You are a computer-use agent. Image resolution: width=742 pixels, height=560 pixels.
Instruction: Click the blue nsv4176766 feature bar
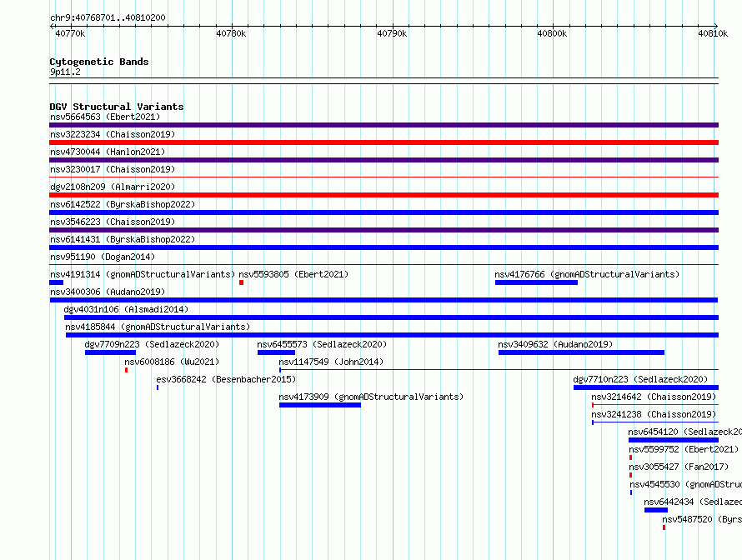point(536,282)
